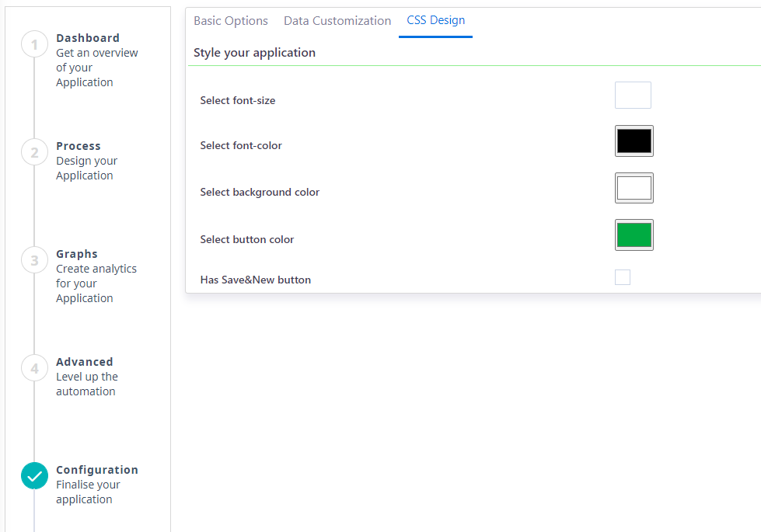761x532 pixels.
Task: Click the Configuration checkmark icon
Action: [x=34, y=475]
